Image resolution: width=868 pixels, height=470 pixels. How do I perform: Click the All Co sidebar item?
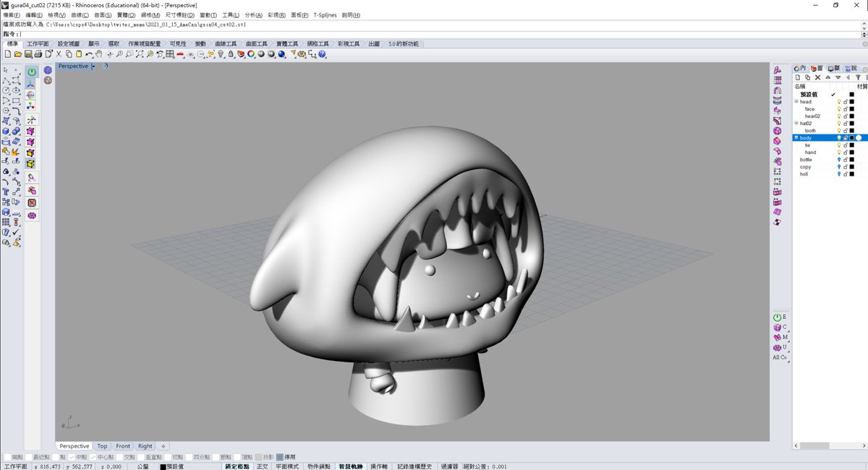click(780, 357)
